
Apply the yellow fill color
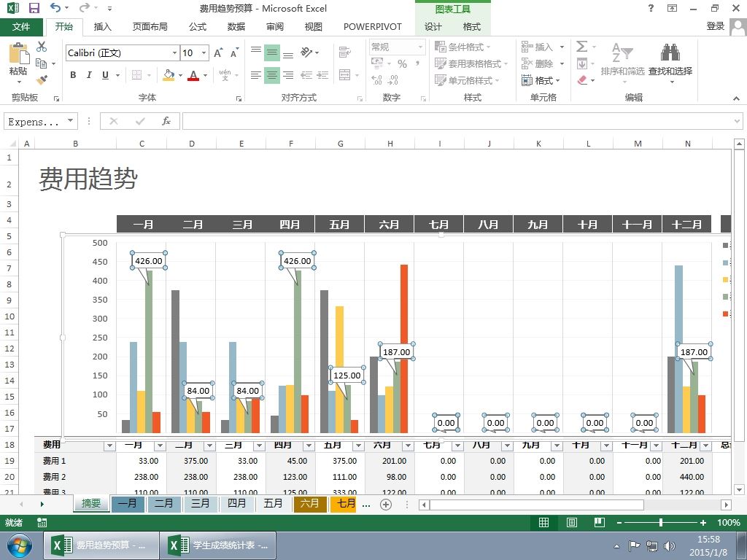tap(169, 75)
